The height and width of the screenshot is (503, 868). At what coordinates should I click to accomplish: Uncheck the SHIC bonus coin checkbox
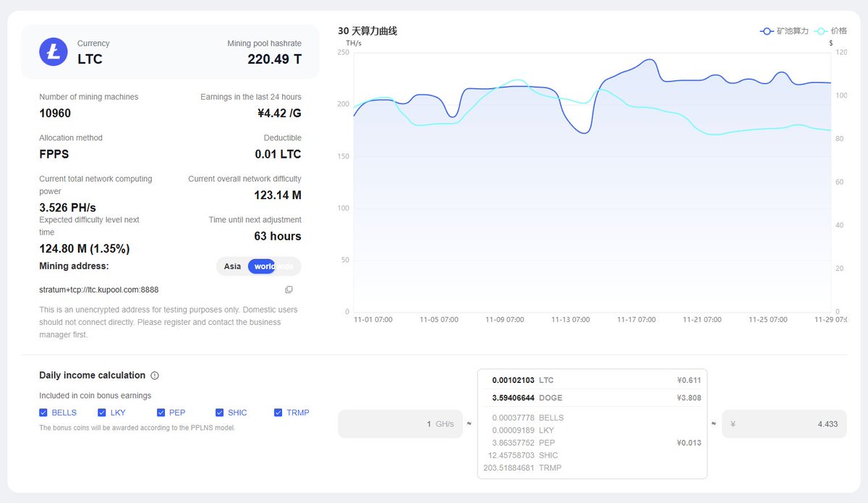coord(220,413)
